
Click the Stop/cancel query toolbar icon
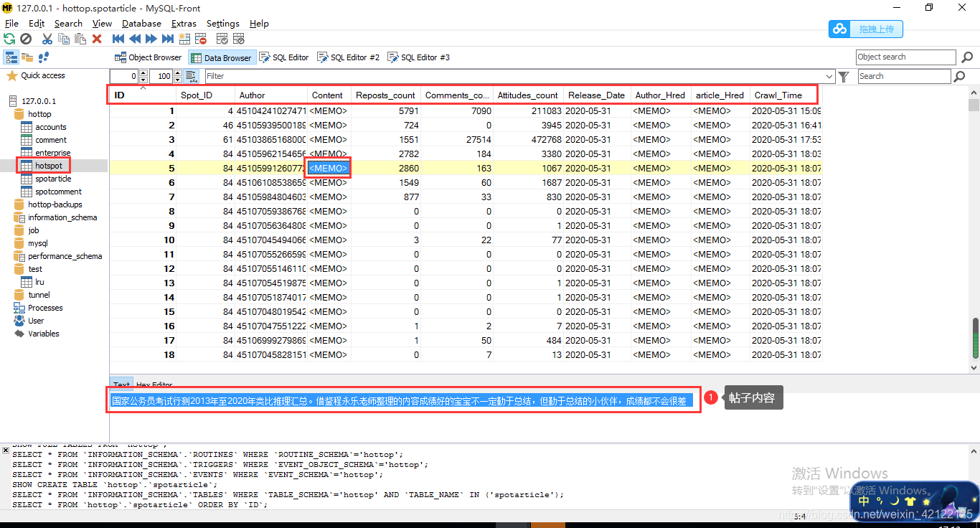(26, 39)
